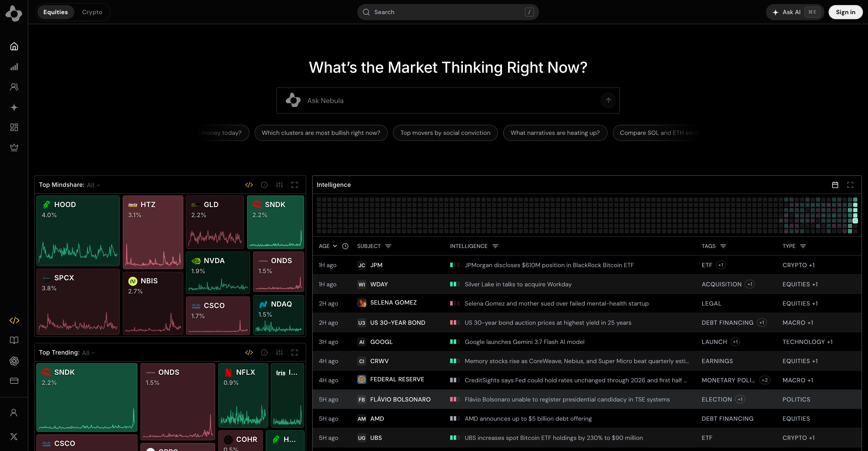Open 'Google launches Gemini 3.7 Flash AI model'
Viewport: 868px width, 451px height.
coord(524,342)
